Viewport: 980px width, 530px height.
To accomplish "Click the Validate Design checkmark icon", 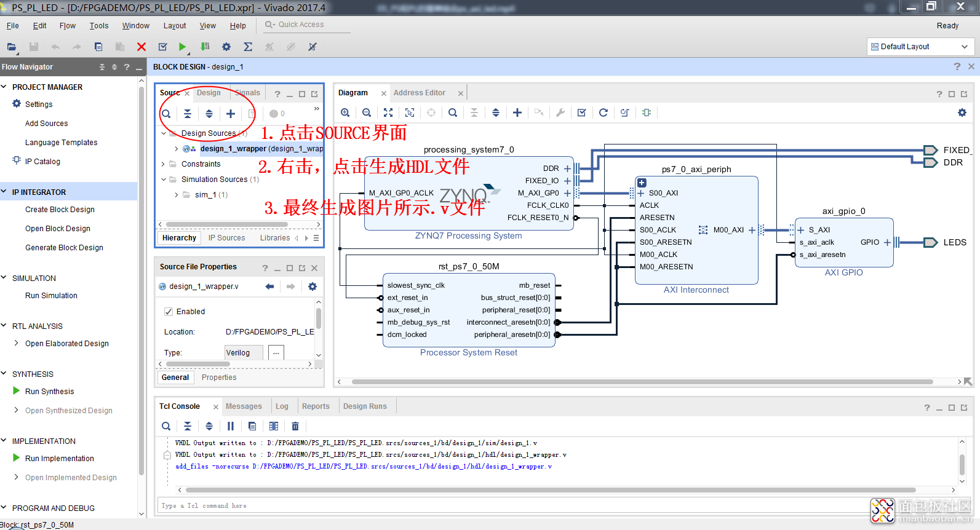I will coord(582,113).
